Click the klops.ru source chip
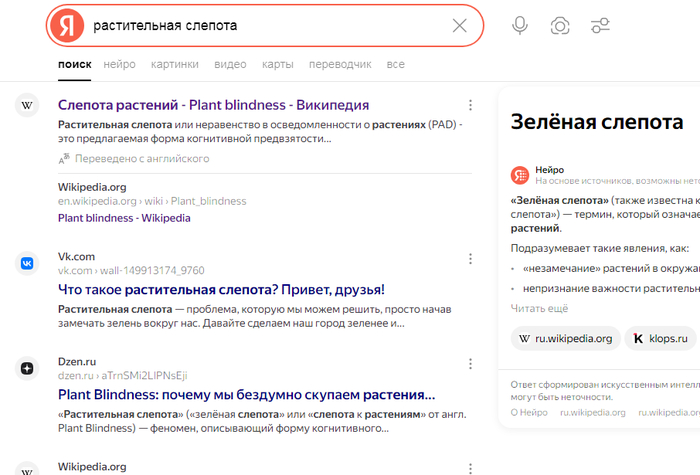The height and width of the screenshot is (475, 700). pyautogui.click(x=661, y=338)
